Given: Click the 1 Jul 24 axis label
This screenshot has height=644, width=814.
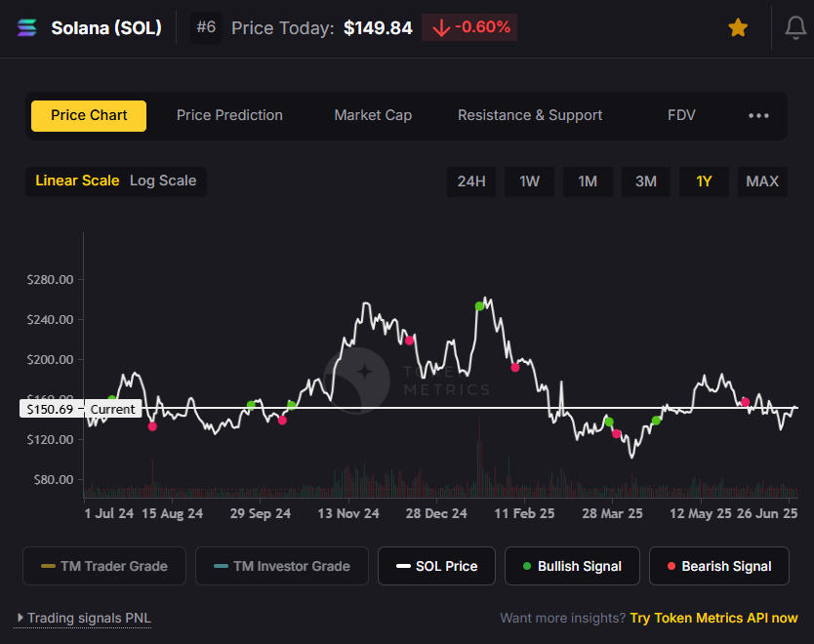Looking at the screenshot, I should [x=109, y=514].
